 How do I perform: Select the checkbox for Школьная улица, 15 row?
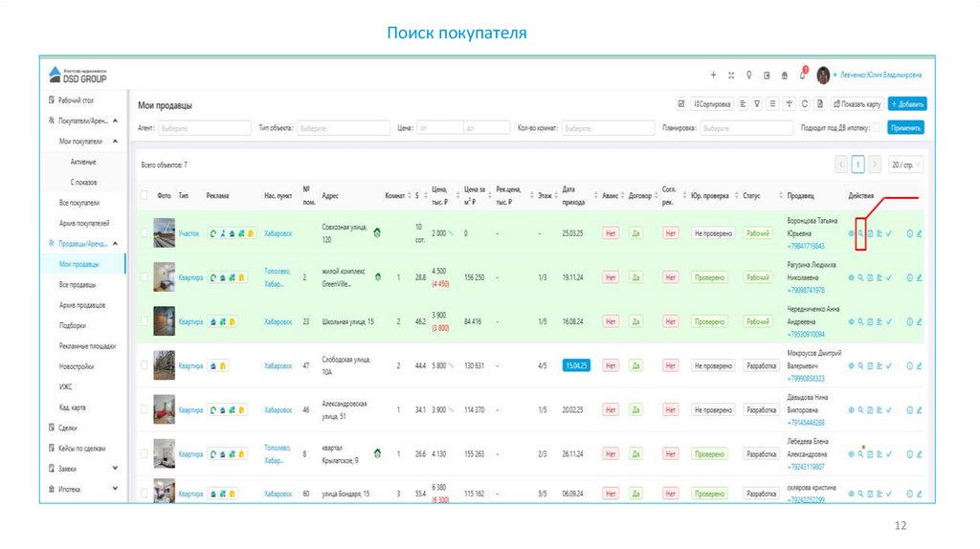(145, 321)
